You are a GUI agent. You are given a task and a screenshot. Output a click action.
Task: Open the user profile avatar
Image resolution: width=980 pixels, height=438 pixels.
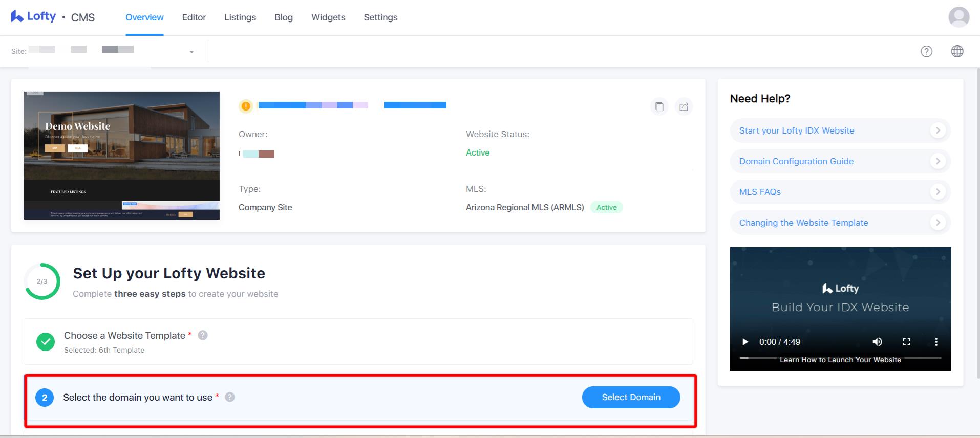coord(958,17)
